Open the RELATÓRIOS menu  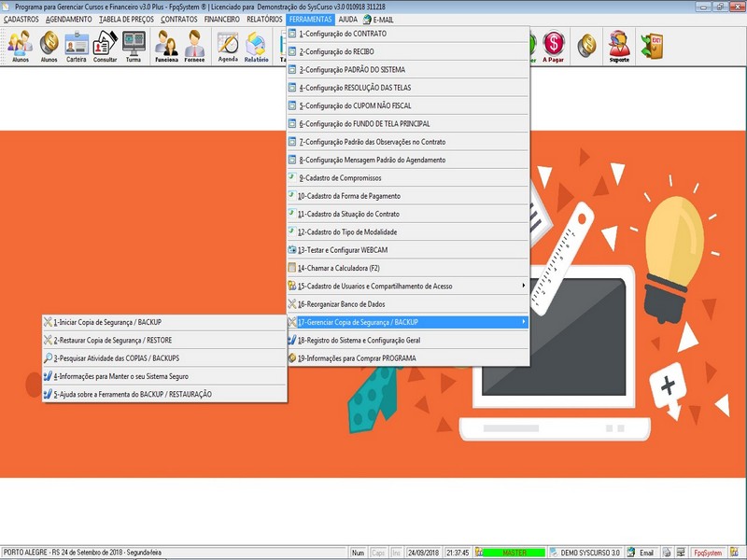[x=264, y=20]
